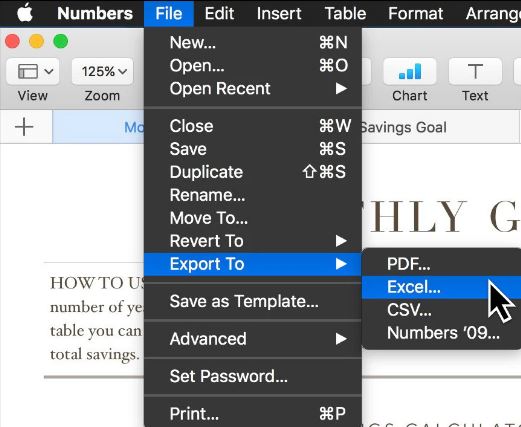Expand the Open Recent submenu
Viewport: 521px width, 427px height.
point(253,89)
